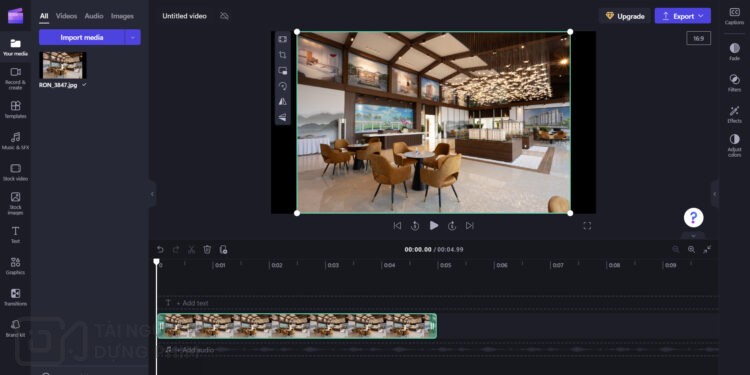Switch to the Audio tab
750x375 pixels.
(x=94, y=16)
